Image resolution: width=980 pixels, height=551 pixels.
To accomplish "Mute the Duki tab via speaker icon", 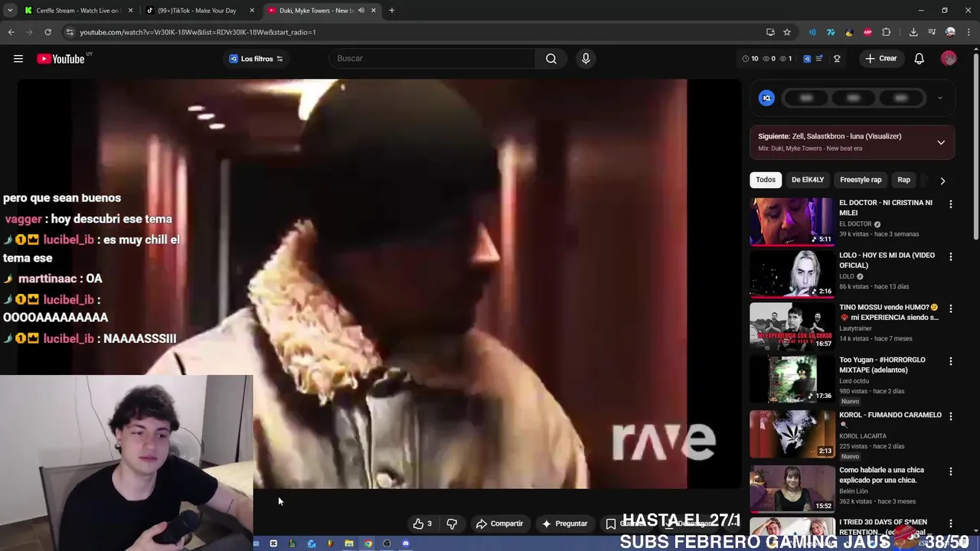I will (361, 11).
